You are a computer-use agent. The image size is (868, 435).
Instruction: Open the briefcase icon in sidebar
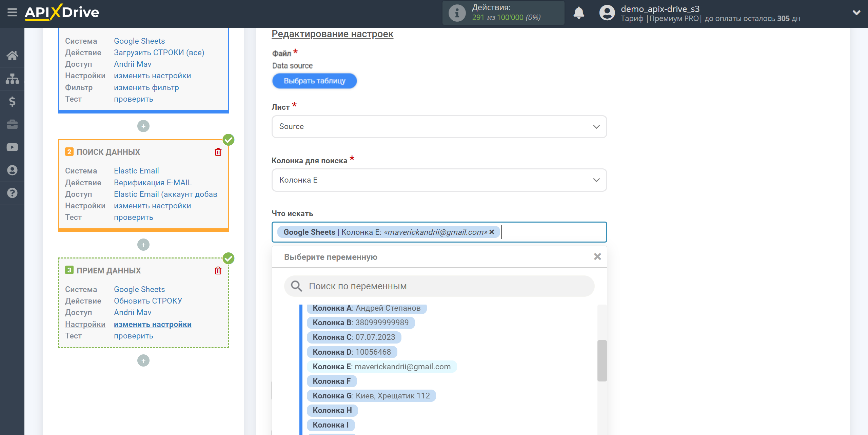(12, 124)
